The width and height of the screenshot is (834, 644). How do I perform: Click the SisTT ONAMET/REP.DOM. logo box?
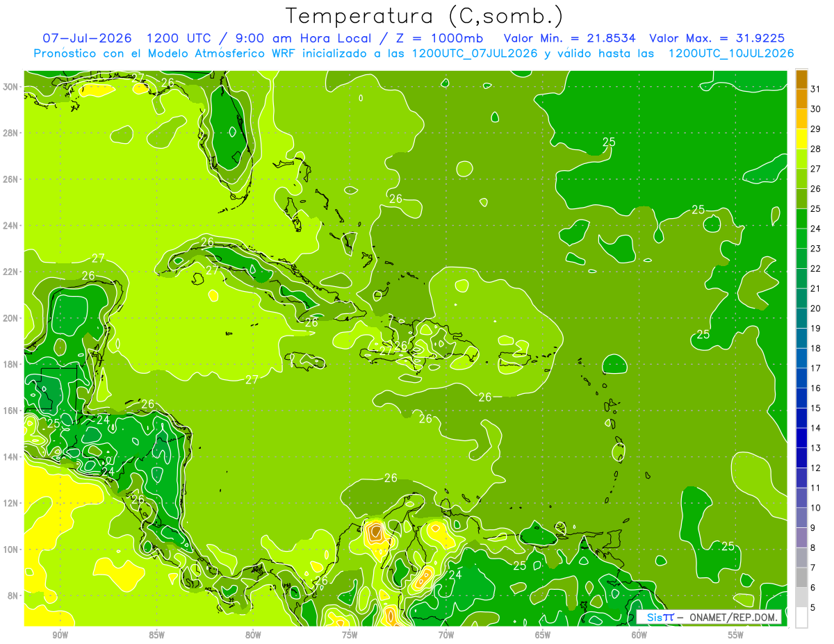[709, 617]
